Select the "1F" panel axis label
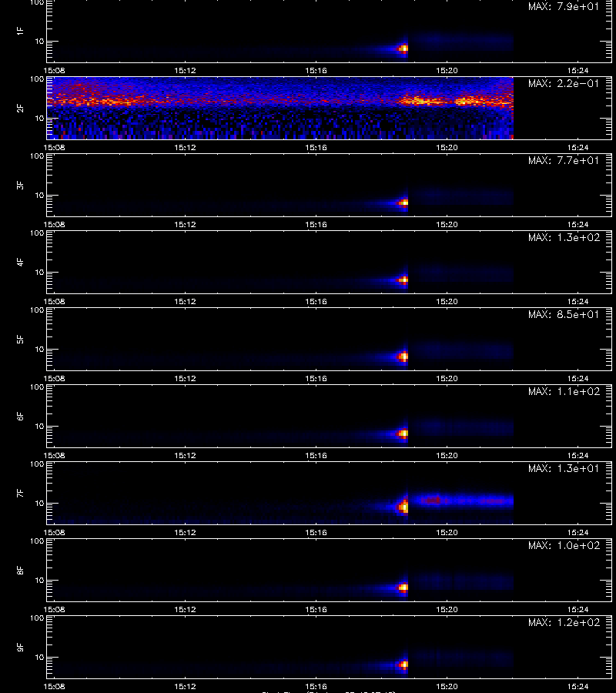 coord(20,31)
